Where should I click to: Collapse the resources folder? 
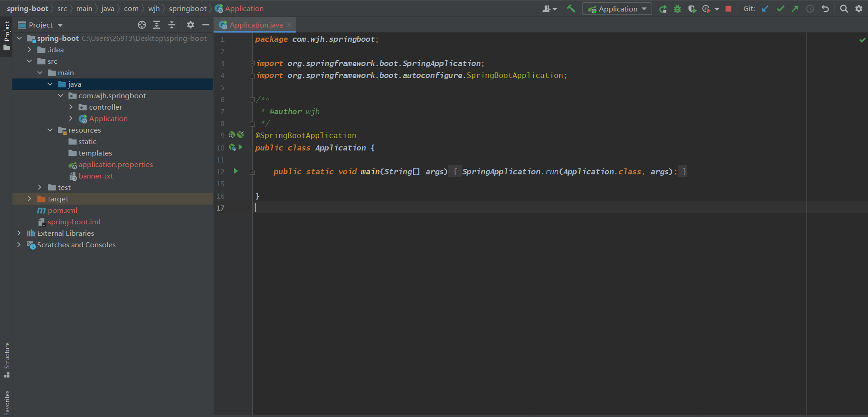point(50,130)
